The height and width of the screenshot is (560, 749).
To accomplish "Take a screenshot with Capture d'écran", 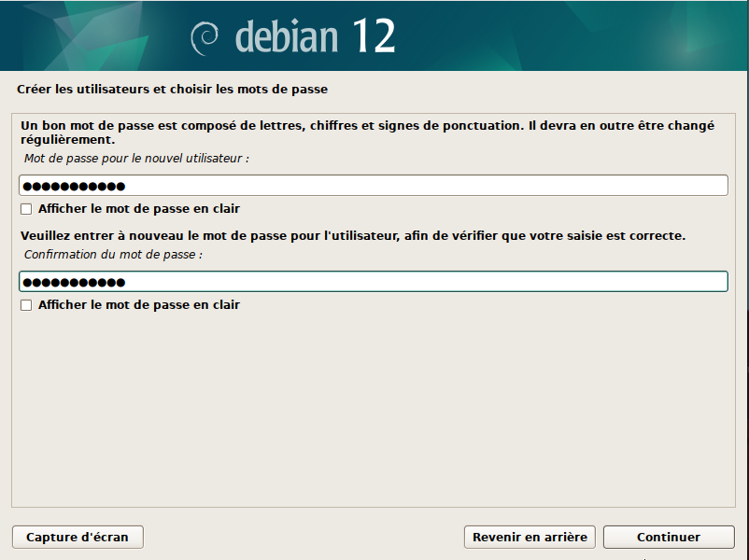I will [x=78, y=537].
